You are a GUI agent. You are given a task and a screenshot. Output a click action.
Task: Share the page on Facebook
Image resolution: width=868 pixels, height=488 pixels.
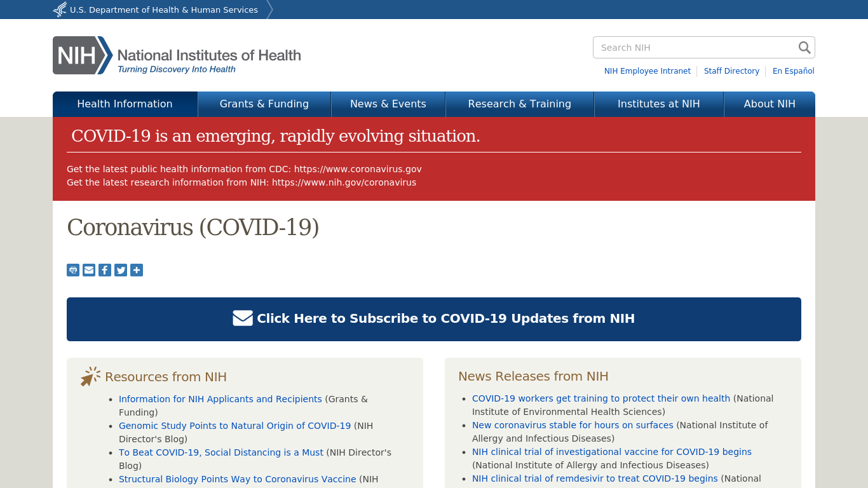pos(104,270)
